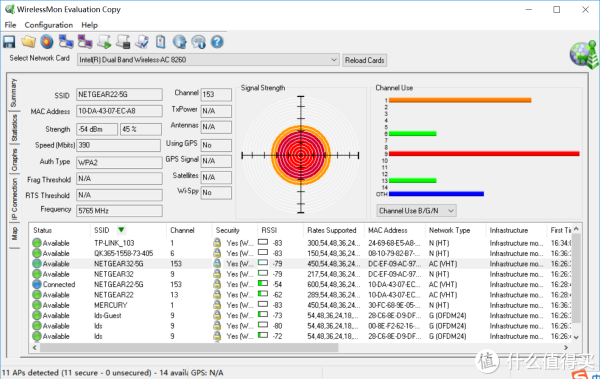This screenshot has height=379, width=600.
Task: Sort by the Network Type column header
Action: (449, 230)
